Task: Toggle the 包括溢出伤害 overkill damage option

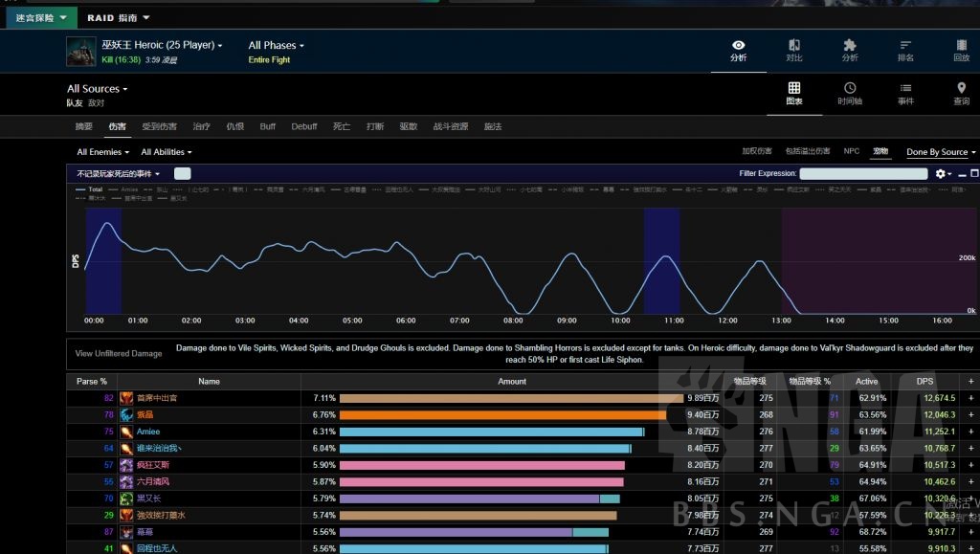Action: (807, 151)
